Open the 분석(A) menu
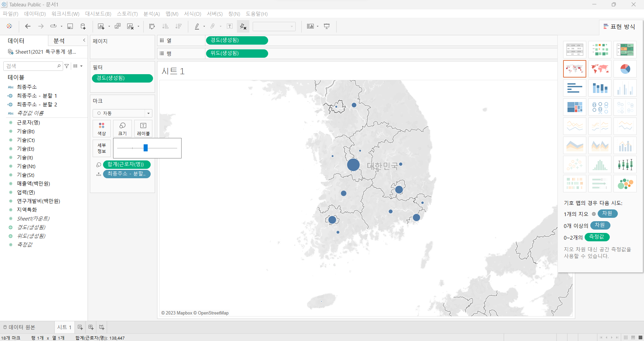 click(x=152, y=14)
